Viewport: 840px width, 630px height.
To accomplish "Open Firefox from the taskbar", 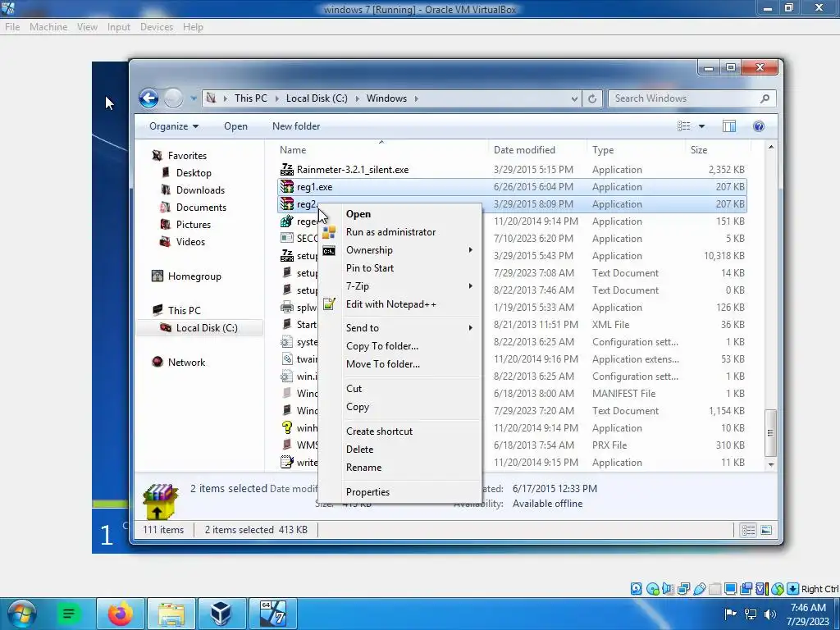I will coord(120,614).
